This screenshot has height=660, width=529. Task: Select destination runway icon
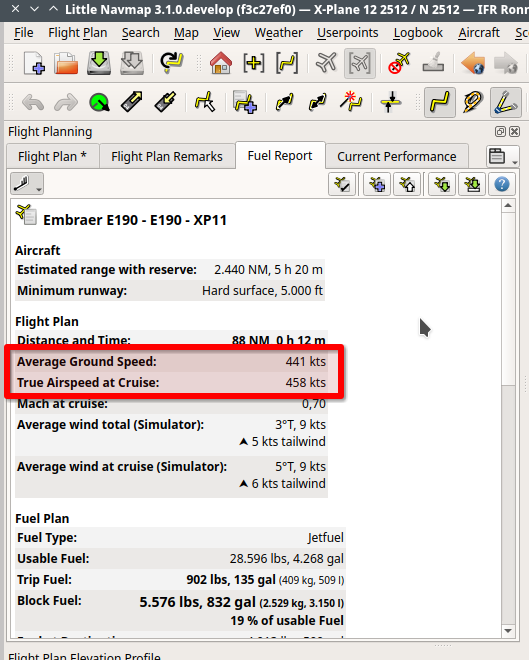pos(165,102)
